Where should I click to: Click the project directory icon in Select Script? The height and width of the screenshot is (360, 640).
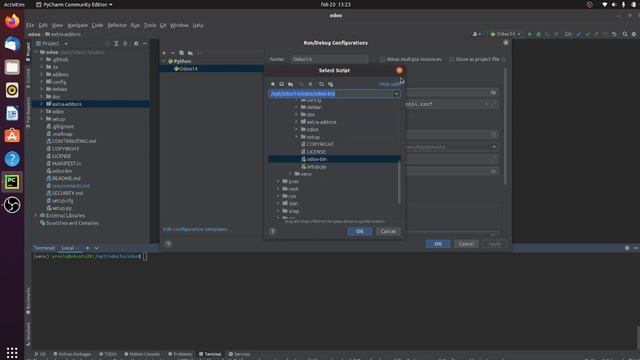tap(291, 84)
